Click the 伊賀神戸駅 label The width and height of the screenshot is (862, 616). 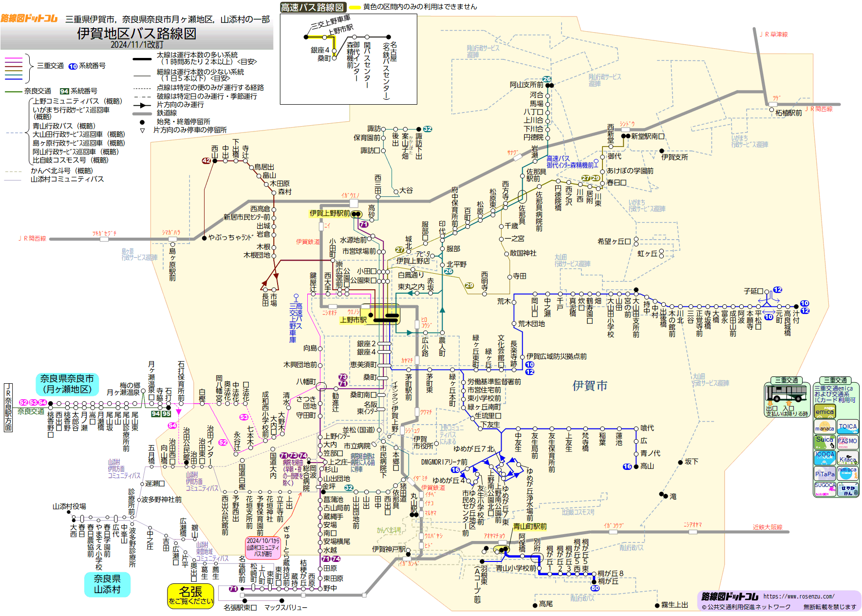click(389, 549)
